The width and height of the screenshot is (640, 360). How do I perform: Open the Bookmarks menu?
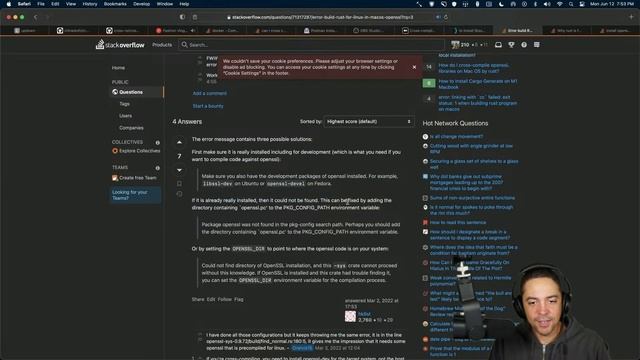[x=115, y=4]
